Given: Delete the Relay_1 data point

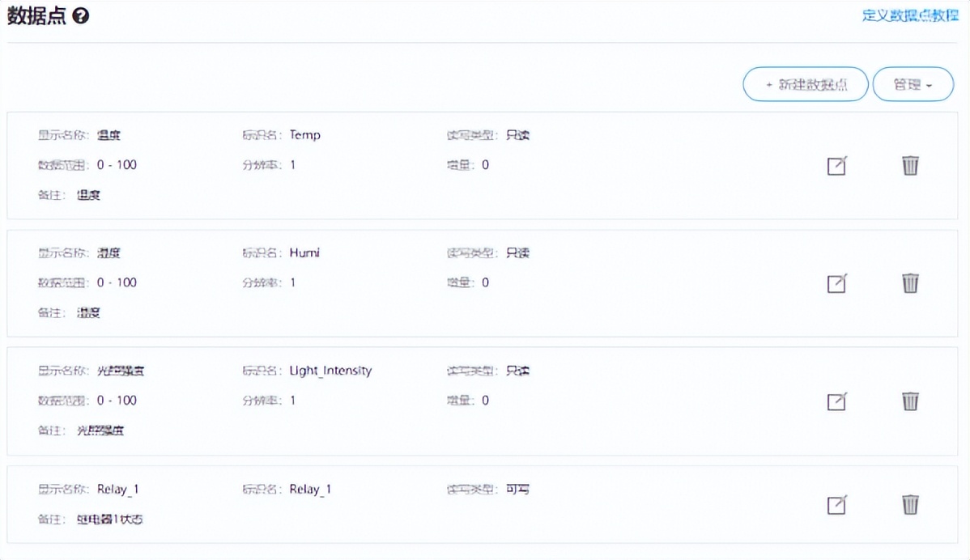Looking at the screenshot, I should [x=910, y=504].
